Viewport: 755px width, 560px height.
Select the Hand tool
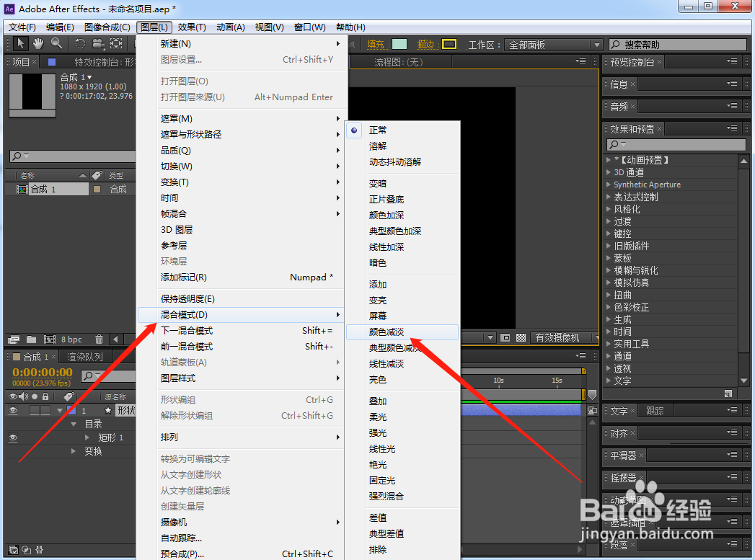(x=38, y=44)
